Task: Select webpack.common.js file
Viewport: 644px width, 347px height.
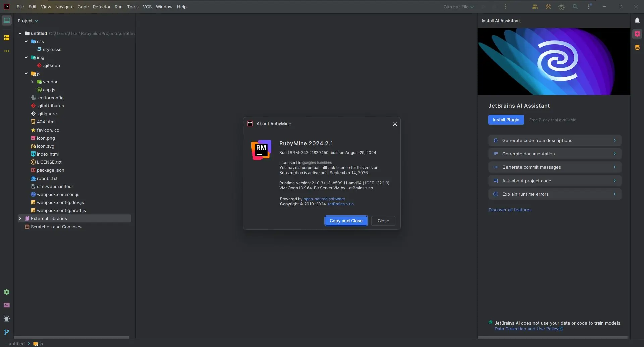Action: pyautogui.click(x=58, y=194)
